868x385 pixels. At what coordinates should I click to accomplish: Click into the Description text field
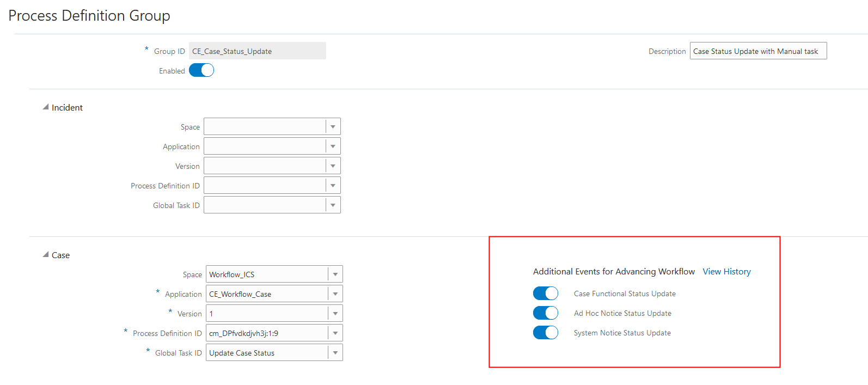coord(757,51)
